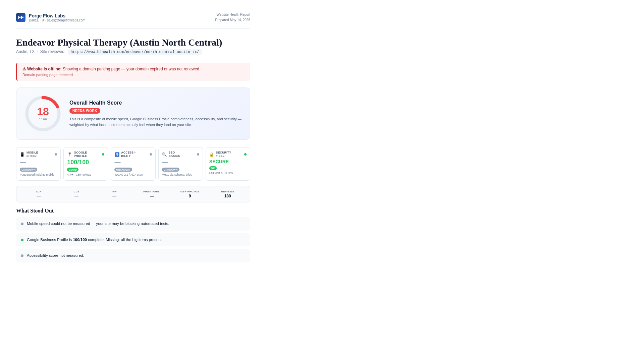Click the 100/100 Google Profile score
Screen dimensions: 644x362
click(78, 163)
